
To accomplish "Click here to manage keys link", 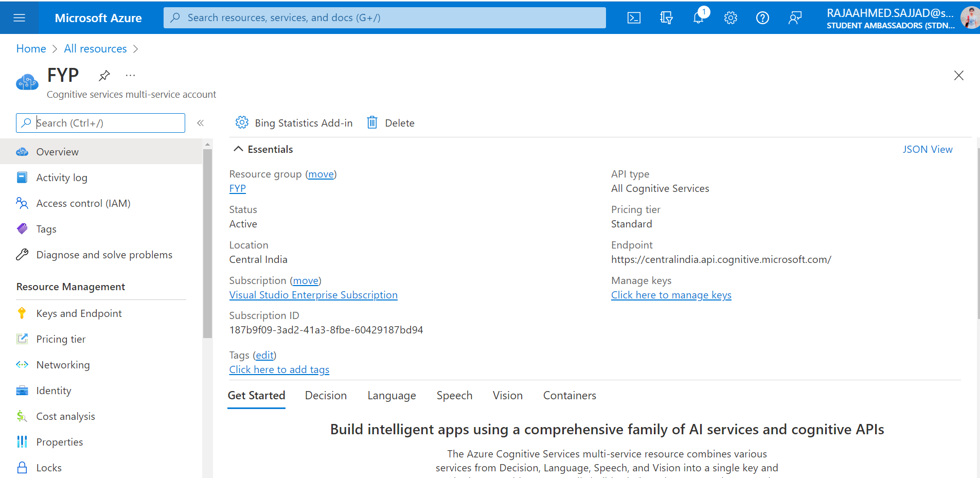I will pos(671,295).
